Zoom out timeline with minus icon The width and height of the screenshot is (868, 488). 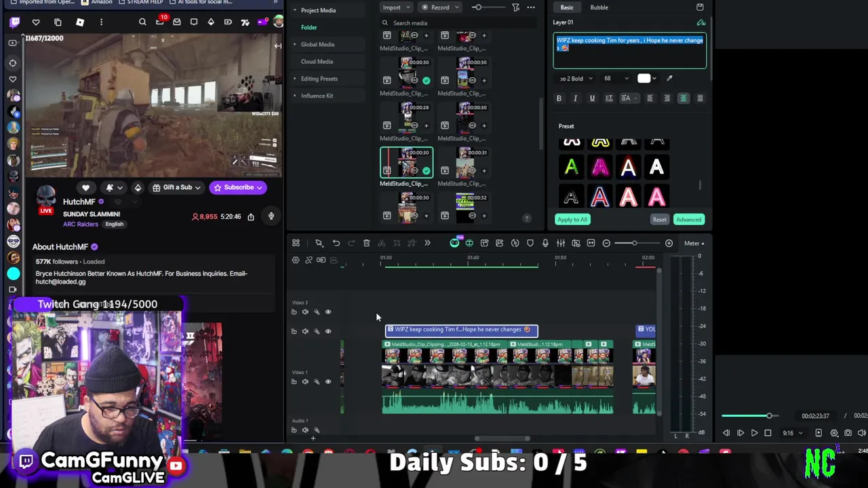[x=606, y=243]
